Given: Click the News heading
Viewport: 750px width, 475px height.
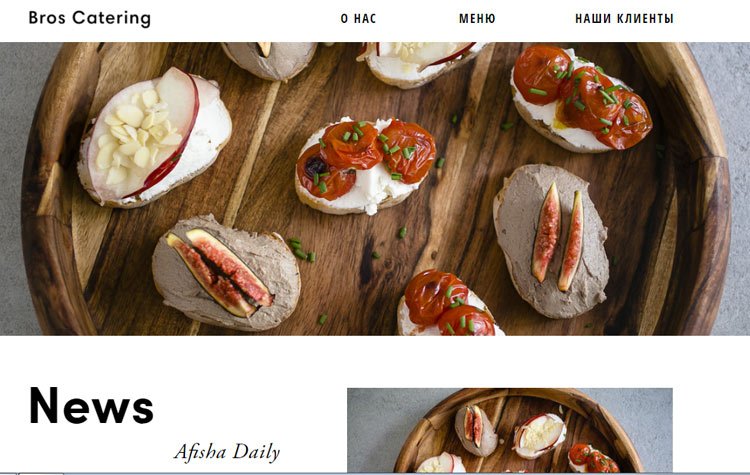Looking at the screenshot, I should click(91, 406).
